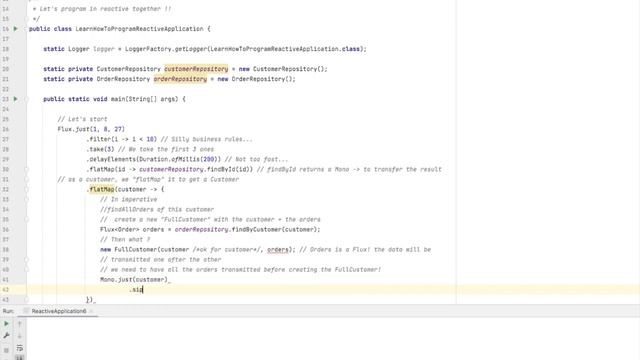This screenshot has height=360, width=640.
Task: Place cursor at .sig on line 42
Action: tap(136, 289)
